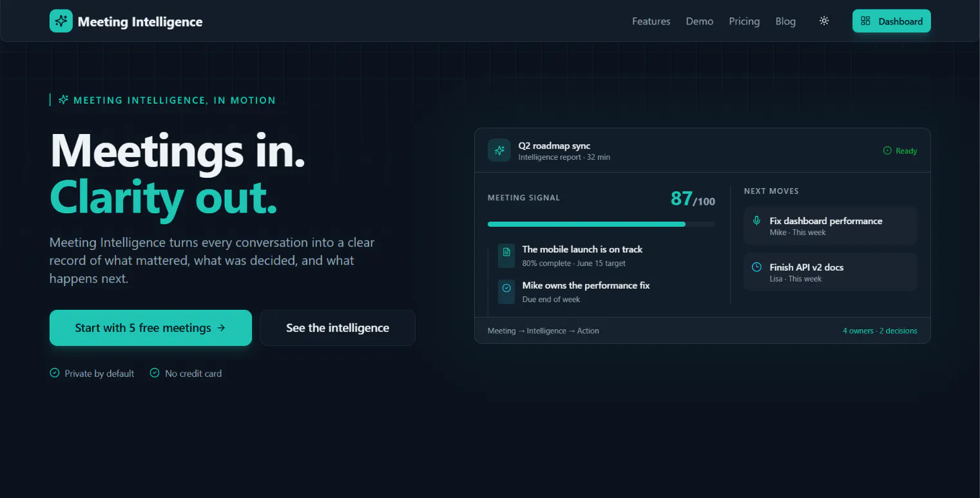Click the See the intelligence button
This screenshot has height=498, width=980.
(x=338, y=328)
